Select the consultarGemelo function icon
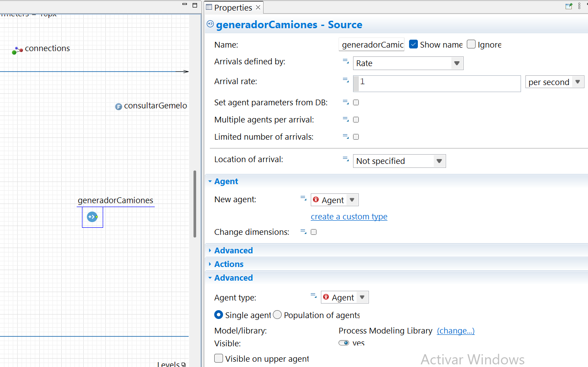 click(119, 106)
